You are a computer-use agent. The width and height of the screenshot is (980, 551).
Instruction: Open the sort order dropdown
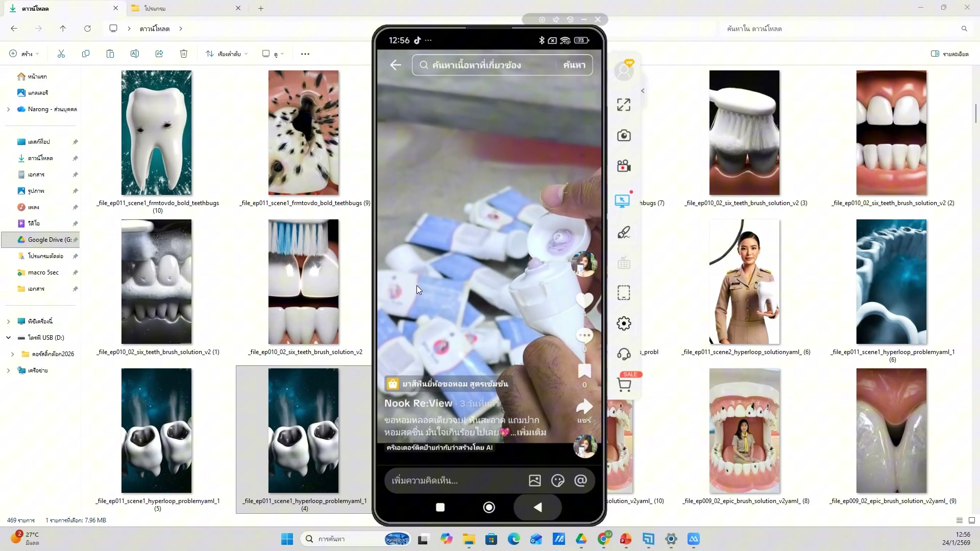click(227, 54)
